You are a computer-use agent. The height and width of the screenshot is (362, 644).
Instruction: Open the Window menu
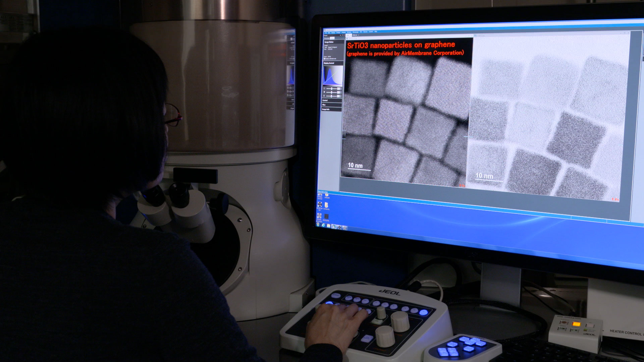pyautogui.click(x=349, y=32)
